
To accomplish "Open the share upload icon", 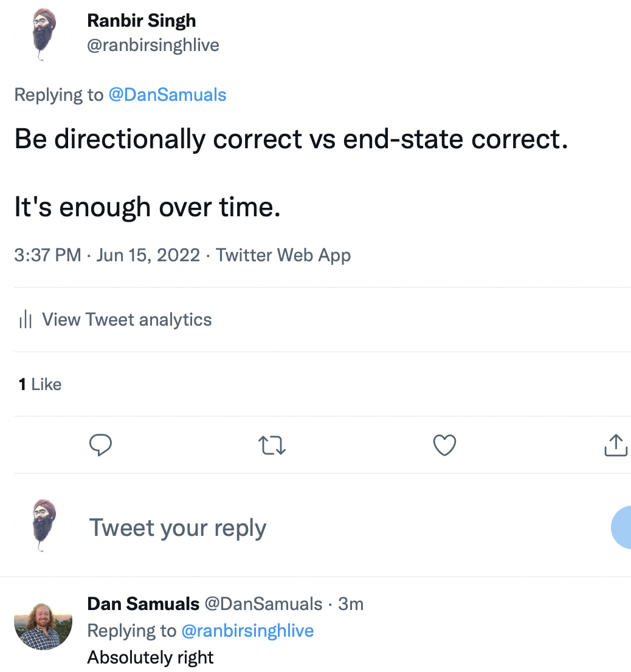I will pos(616,445).
